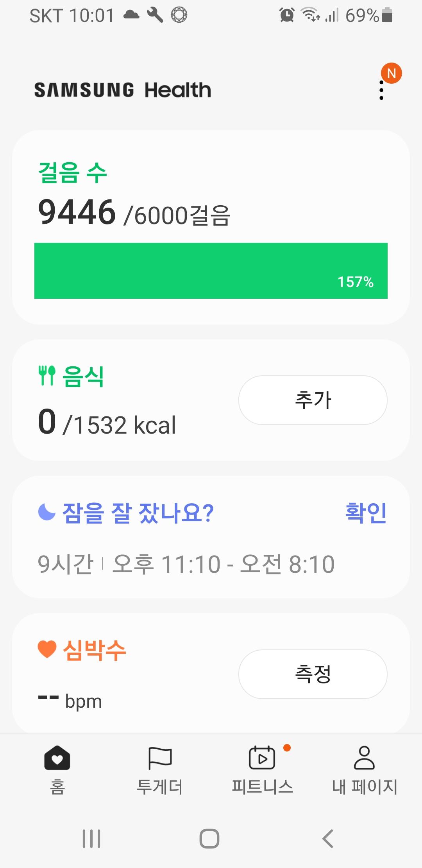Open the three-dot more options menu
Viewport: 422px width, 868px height.
pos(381,90)
